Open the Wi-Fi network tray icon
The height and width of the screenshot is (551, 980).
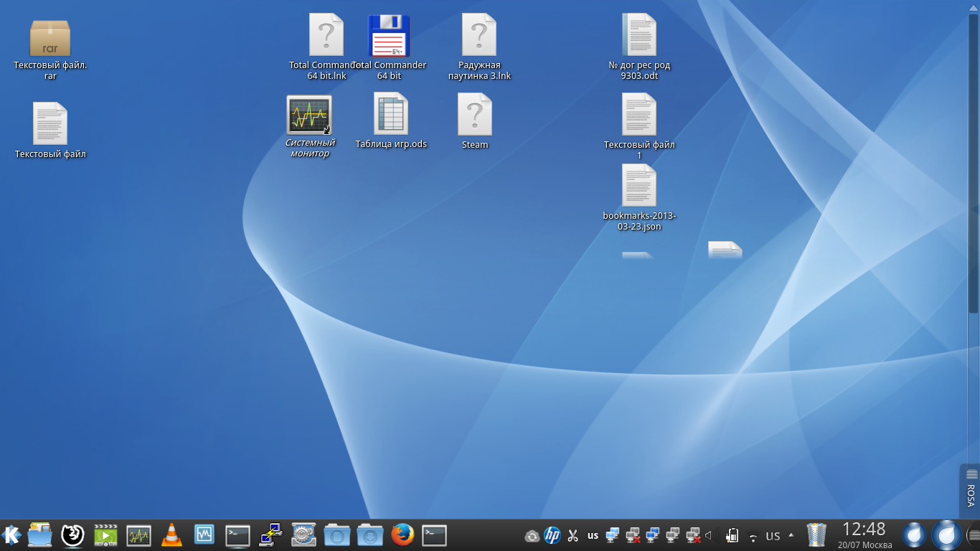coord(753,536)
